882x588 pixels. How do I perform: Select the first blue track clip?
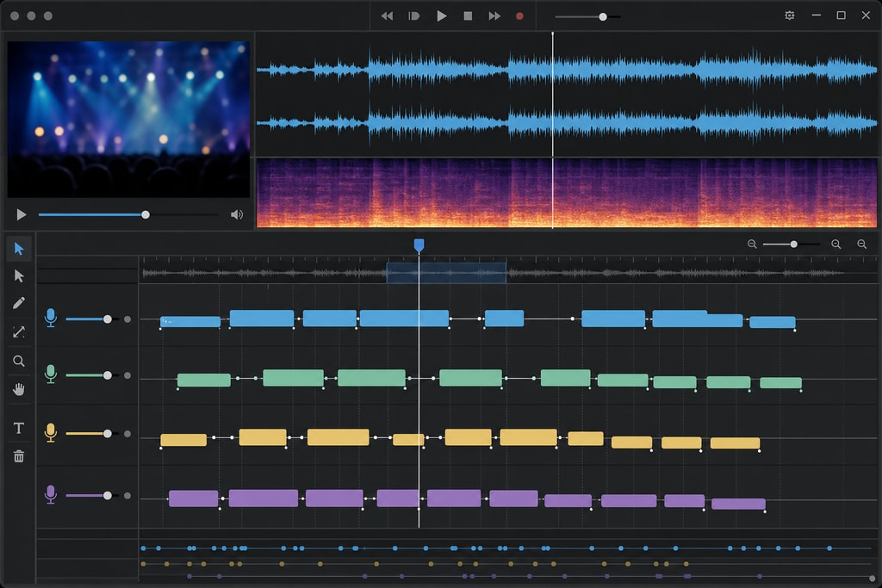(x=190, y=321)
